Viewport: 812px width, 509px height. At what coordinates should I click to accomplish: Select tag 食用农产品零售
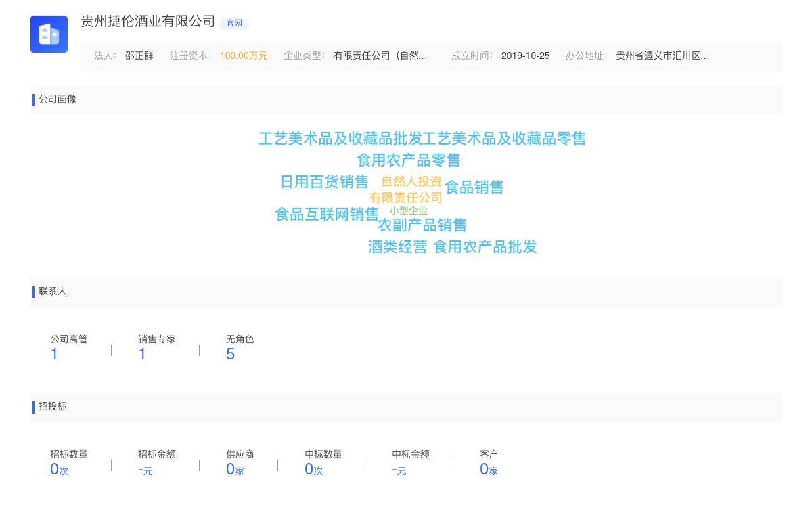[x=409, y=160]
